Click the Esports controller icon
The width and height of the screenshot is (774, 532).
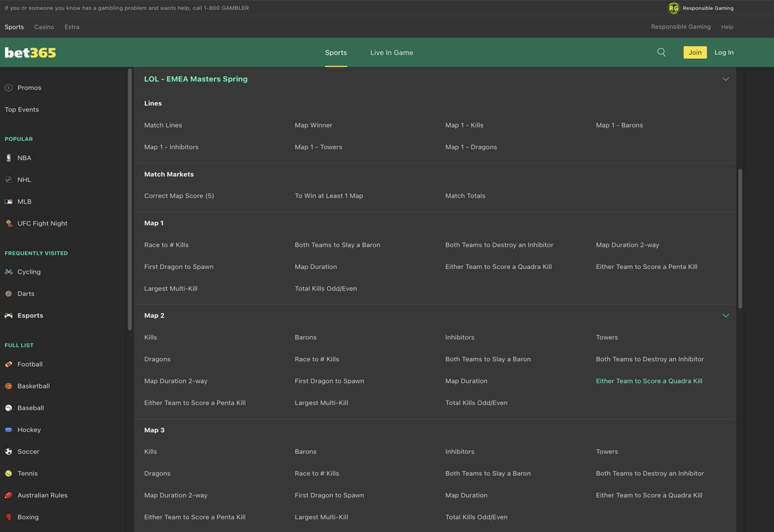pyautogui.click(x=8, y=316)
